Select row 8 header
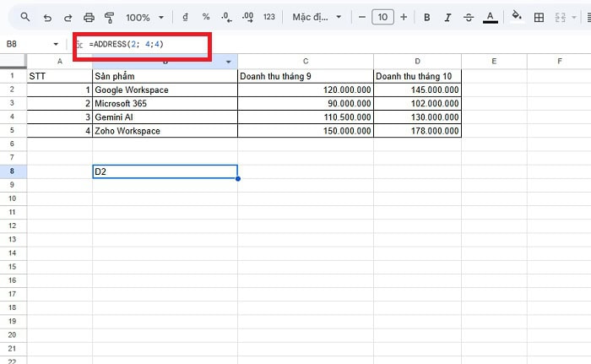Image resolution: width=591 pixels, height=364 pixels. [12, 171]
